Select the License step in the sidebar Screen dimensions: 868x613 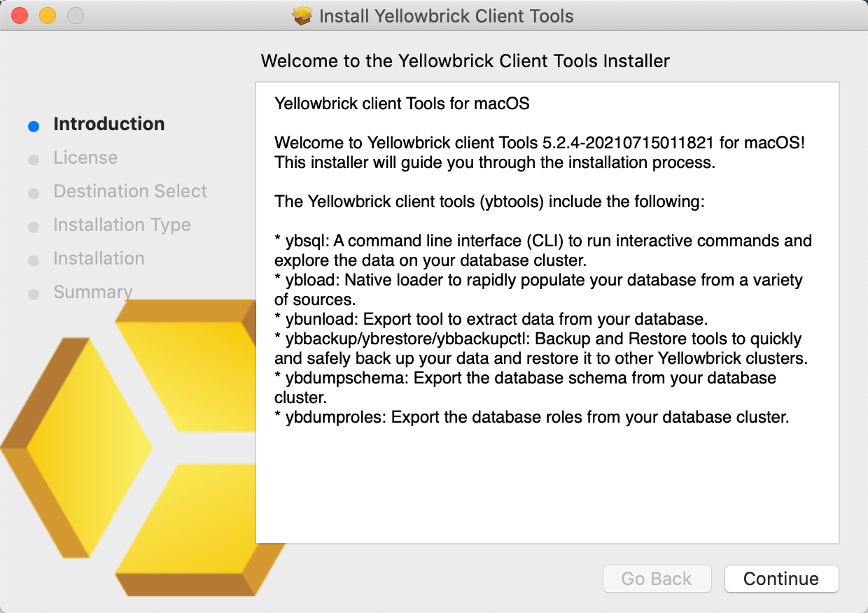coord(85,158)
